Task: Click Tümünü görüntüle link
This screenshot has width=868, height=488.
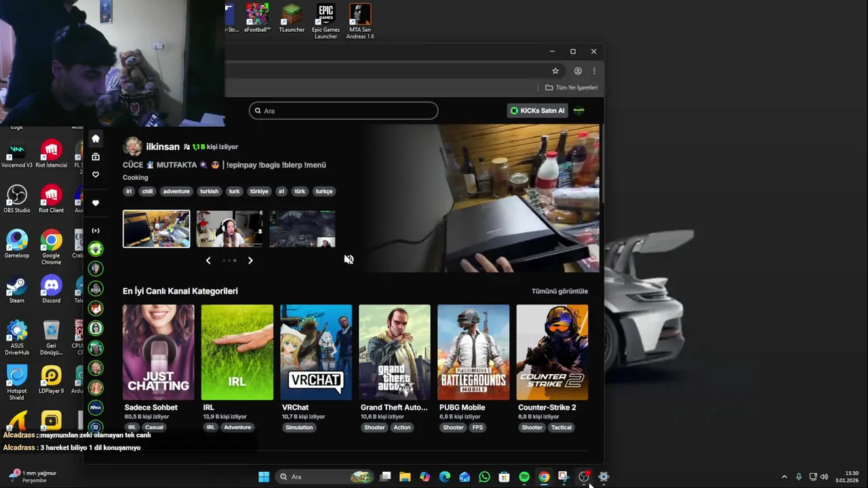Action: point(559,291)
